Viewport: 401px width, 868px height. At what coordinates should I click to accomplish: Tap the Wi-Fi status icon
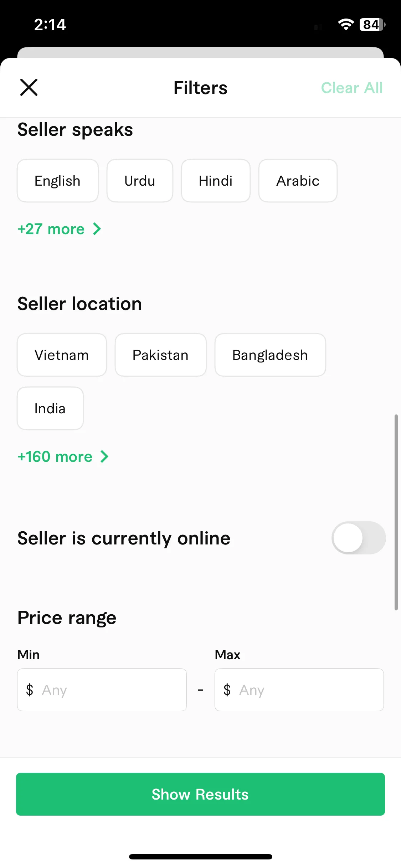tap(346, 25)
